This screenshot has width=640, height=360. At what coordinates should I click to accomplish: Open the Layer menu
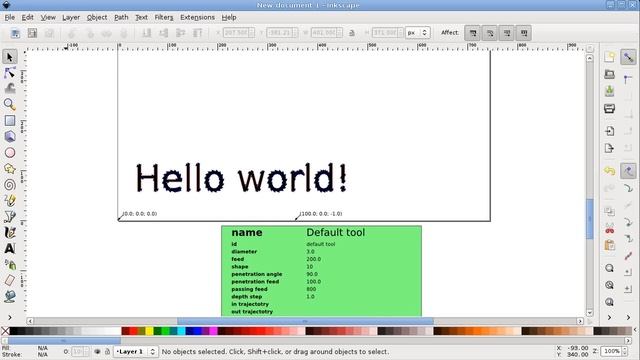click(x=71, y=17)
